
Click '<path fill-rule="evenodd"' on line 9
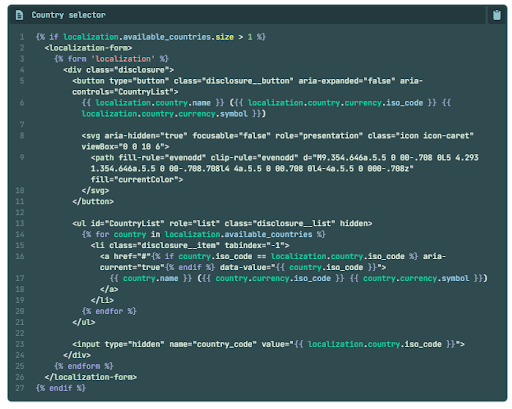pyautogui.click(x=148, y=158)
